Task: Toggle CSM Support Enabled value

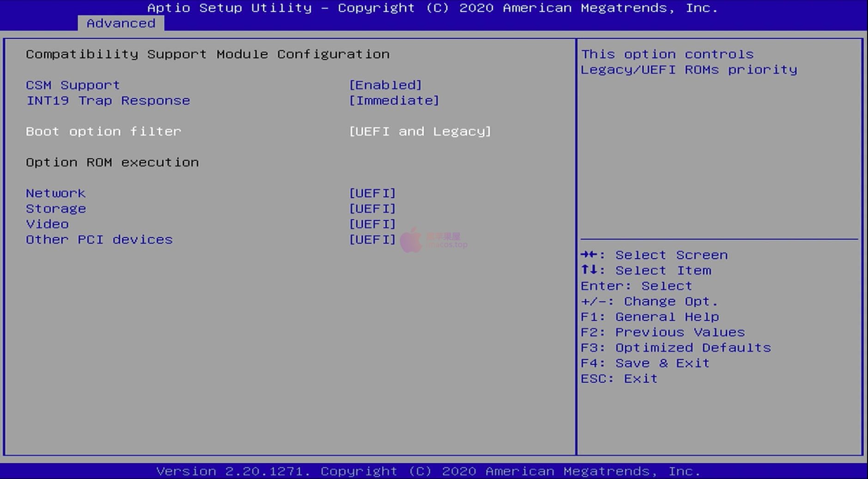Action: (x=385, y=85)
